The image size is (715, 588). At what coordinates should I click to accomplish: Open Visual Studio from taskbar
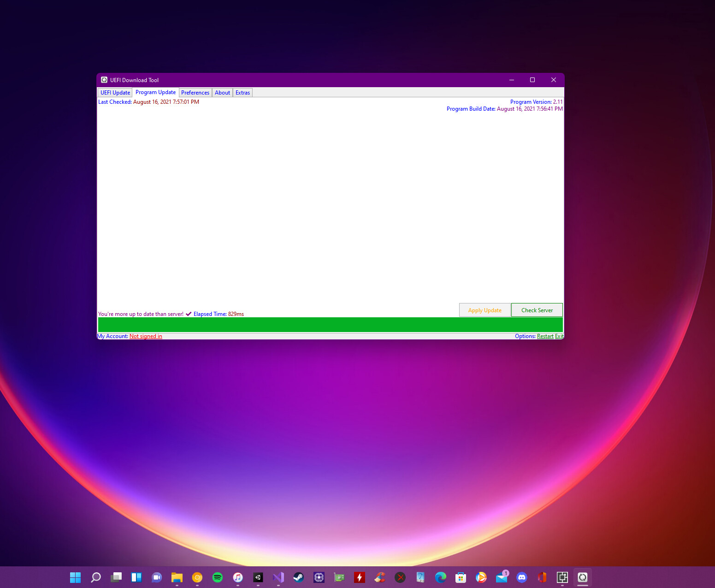(278, 577)
